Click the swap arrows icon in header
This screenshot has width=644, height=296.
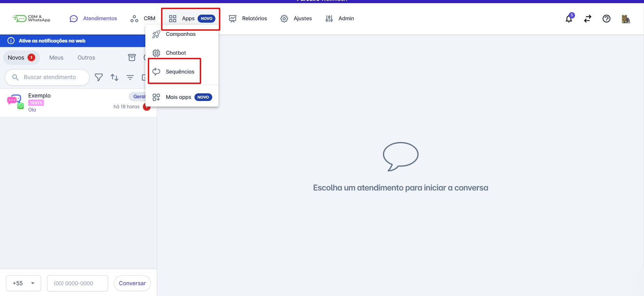click(x=588, y=18)
